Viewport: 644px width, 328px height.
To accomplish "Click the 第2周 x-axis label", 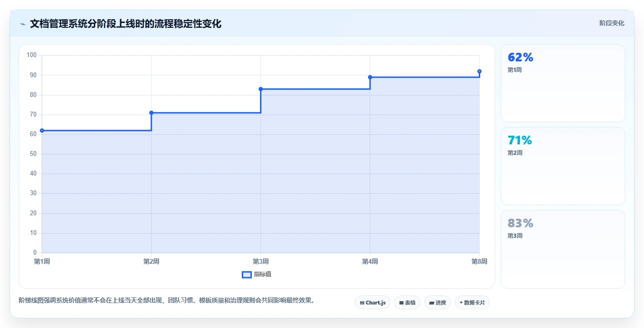I will tap(151, 261).
